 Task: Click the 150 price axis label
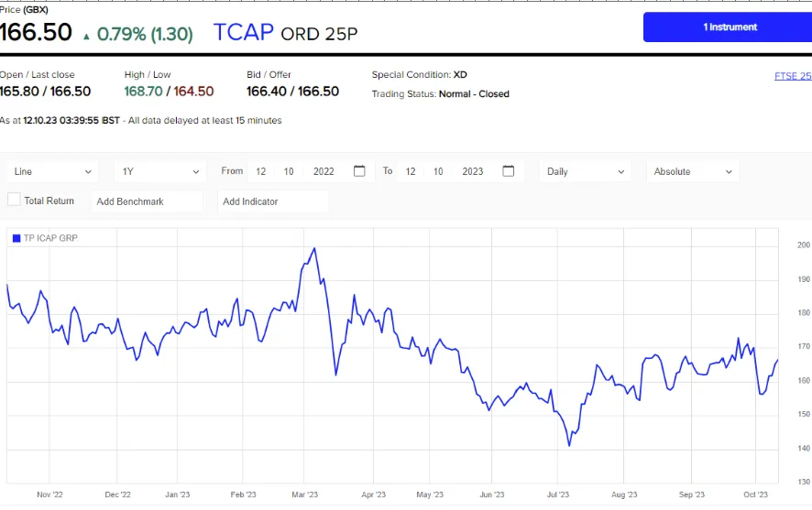pyautogui.click(x=804, y=414)
